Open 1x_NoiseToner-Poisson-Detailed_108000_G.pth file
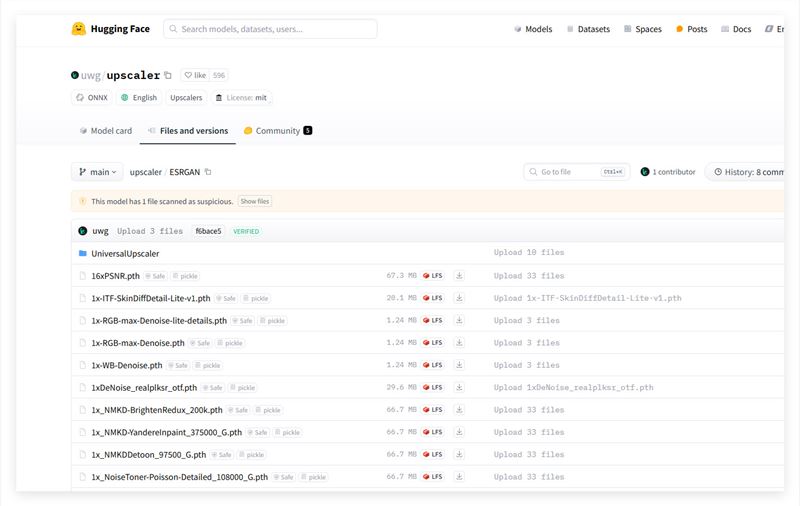Viewport: 800px width, 506px height. tap(180, 477)
